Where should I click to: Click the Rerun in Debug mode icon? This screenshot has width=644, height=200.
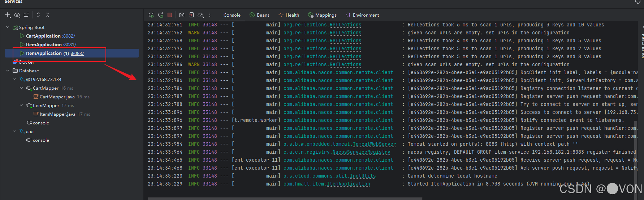[160, 15]
